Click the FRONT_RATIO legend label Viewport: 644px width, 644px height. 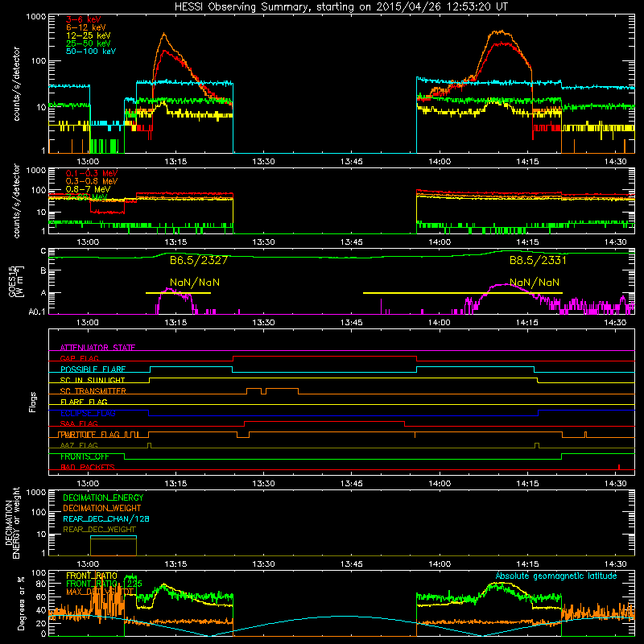point(92,576)
